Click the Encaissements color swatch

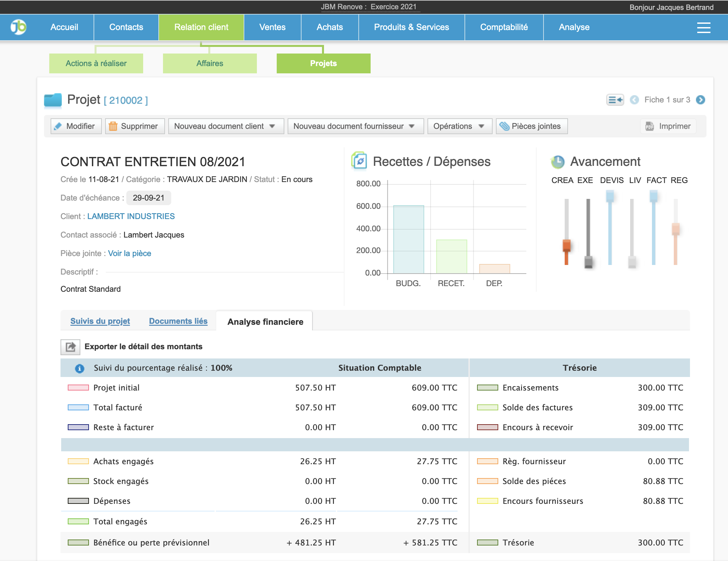487,388
